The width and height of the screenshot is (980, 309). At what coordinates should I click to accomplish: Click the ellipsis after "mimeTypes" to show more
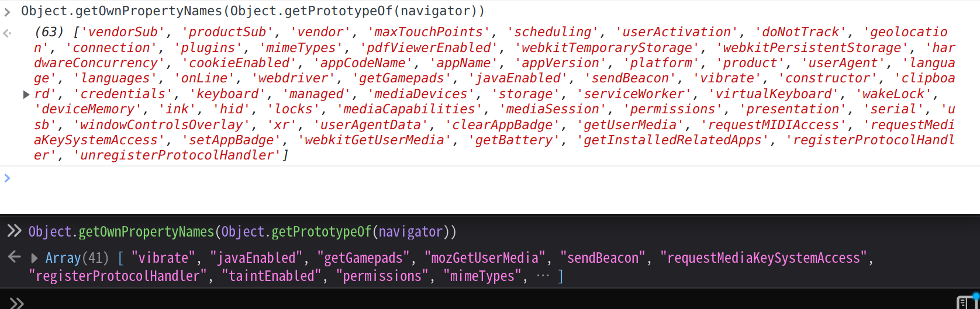[543, 276]
